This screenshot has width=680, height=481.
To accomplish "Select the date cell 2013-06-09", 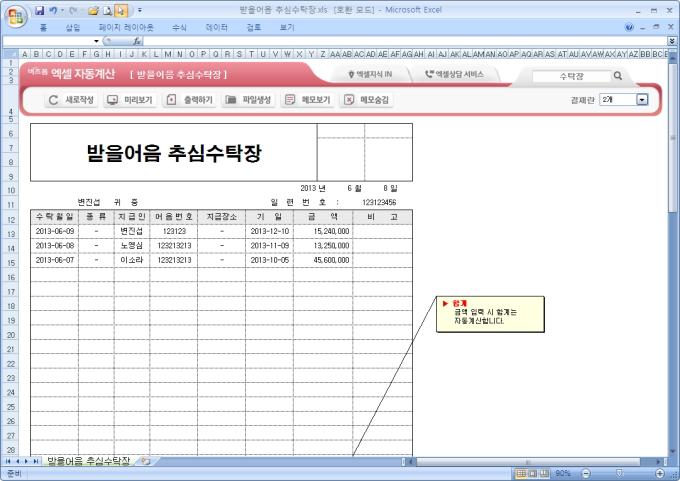I will click(x=55, y=231).
